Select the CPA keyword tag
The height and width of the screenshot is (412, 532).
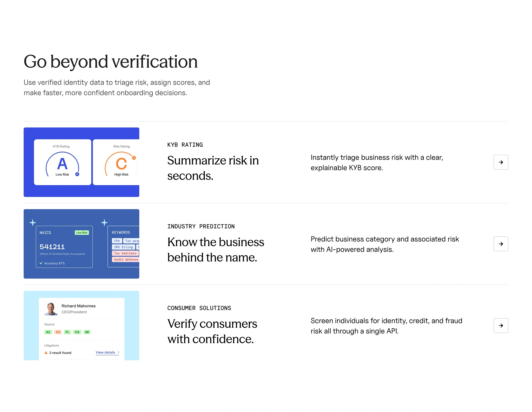tap(117, 241)
